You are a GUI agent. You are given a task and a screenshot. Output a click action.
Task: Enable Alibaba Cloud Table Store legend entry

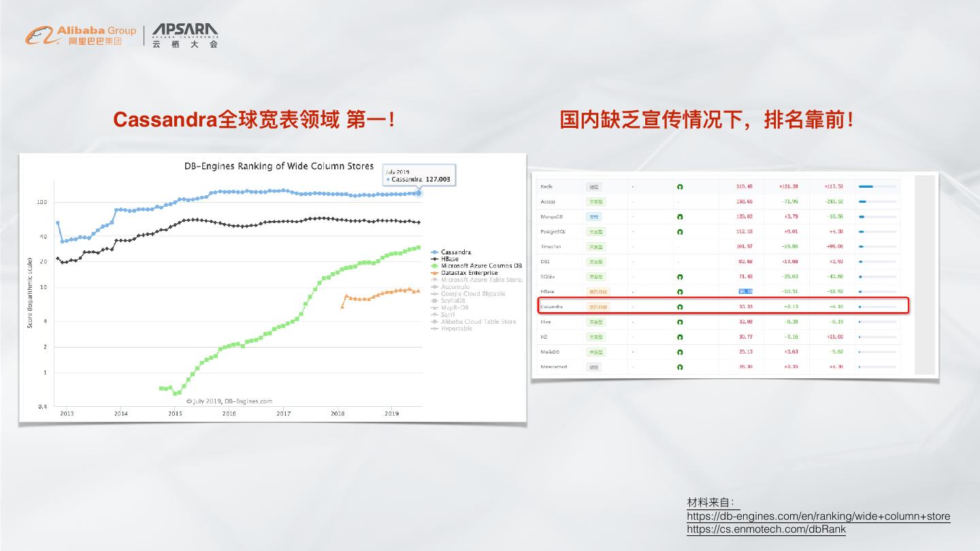click(474, 321)
